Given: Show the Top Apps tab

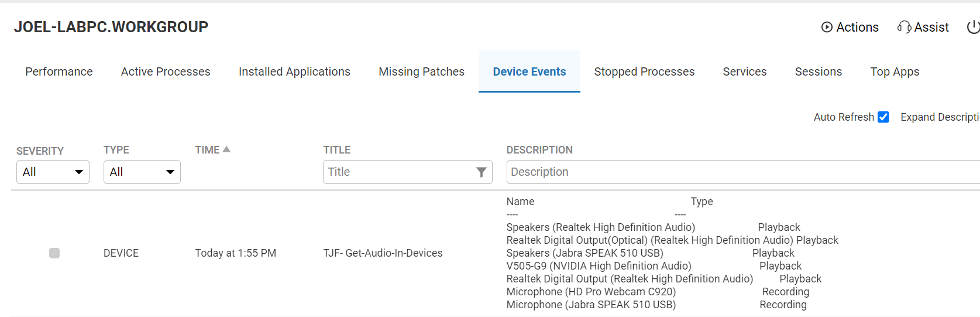Looking at the screenshot, I should pyautogui.click(x=895, y=71).
